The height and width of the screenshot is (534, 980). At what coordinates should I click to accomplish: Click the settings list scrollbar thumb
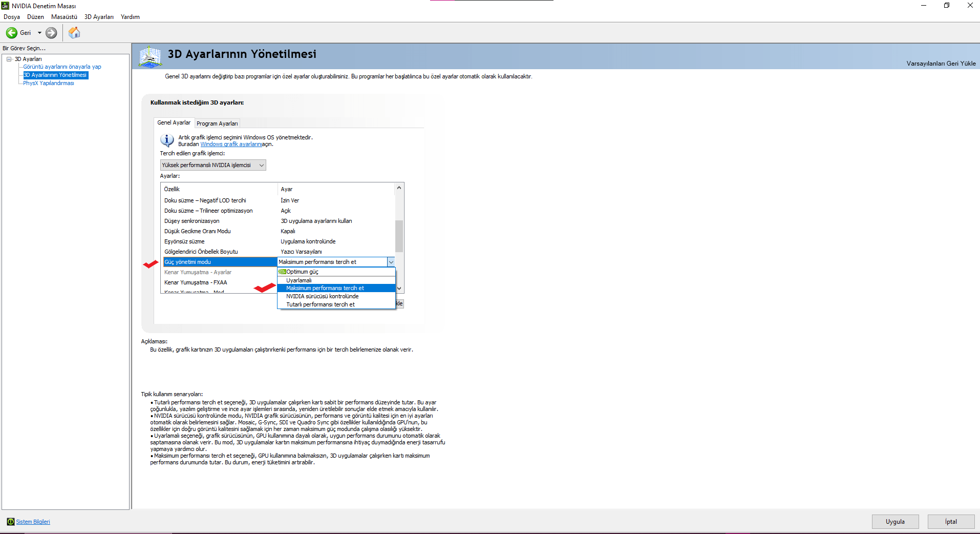tap(399, 236)
